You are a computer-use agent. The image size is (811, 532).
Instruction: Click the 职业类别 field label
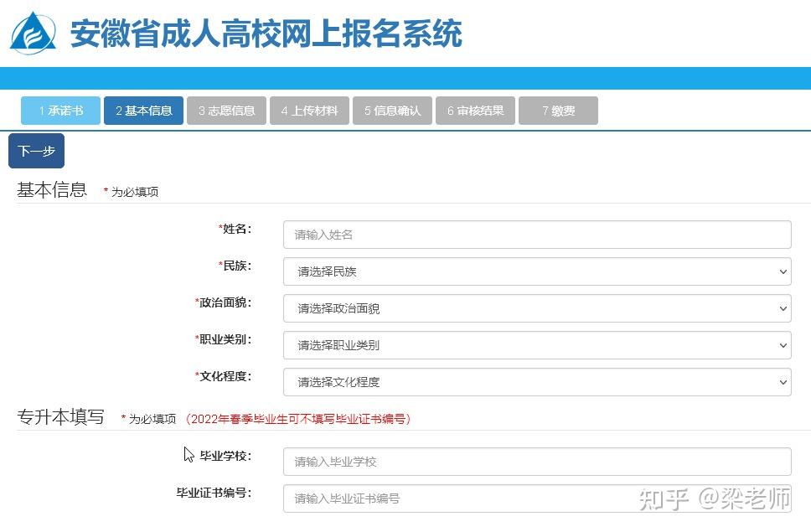[224, 339]
